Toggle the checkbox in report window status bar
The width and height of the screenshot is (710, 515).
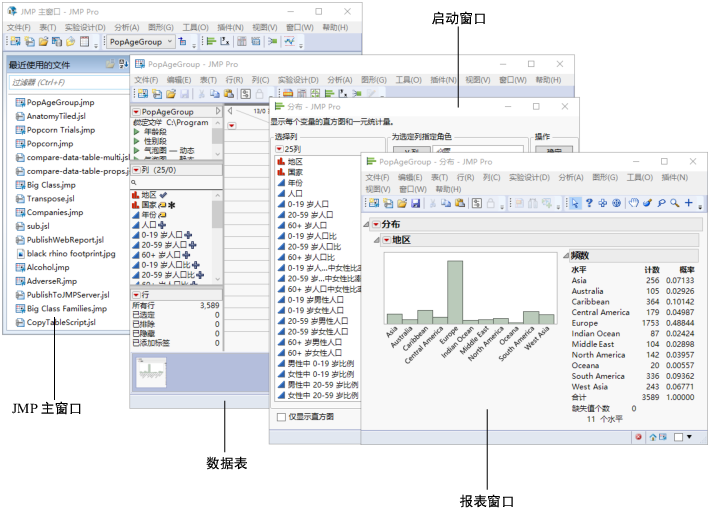click(x=678, y=437)
